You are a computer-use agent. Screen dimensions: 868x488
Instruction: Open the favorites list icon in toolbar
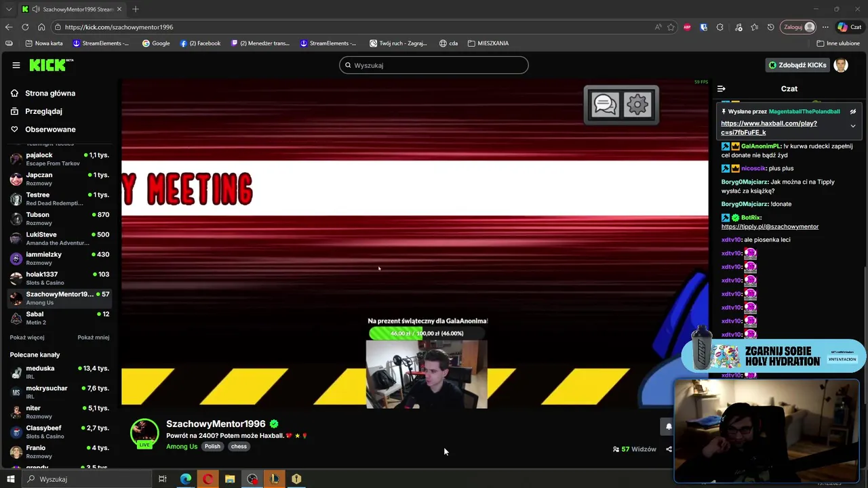click(x=754, y=27)
